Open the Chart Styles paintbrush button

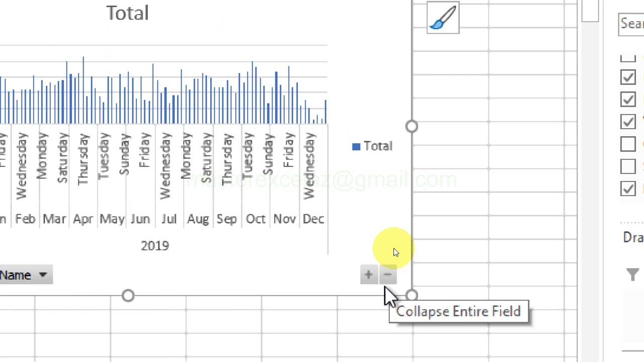click(443, 18)
